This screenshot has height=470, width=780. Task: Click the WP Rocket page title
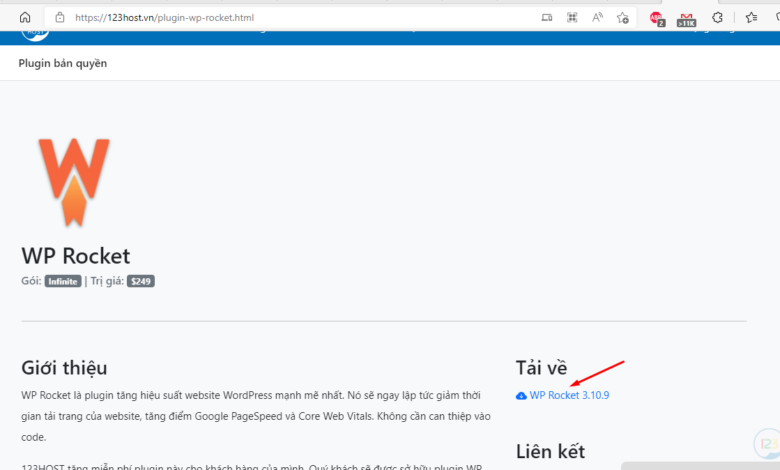coord(76,256)
